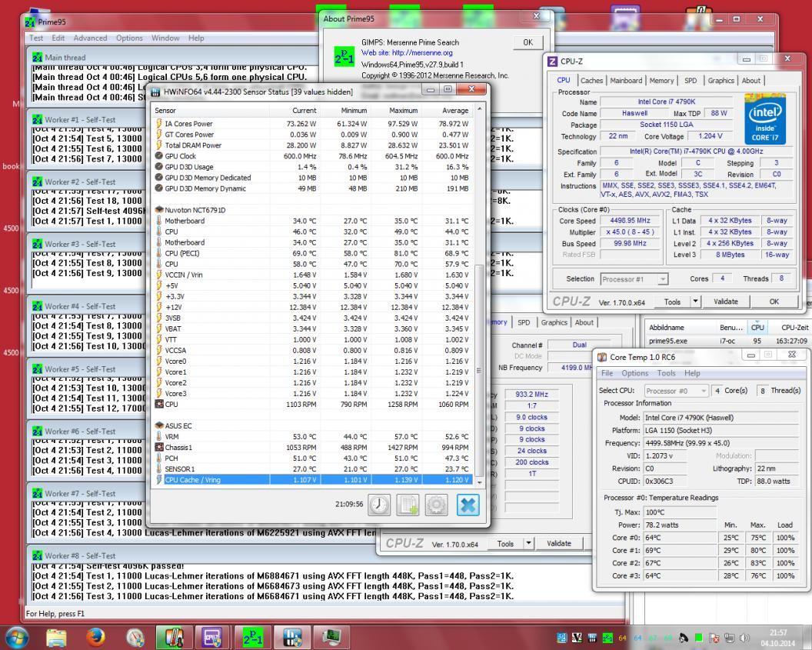Open the Prime95 Test menu
This screenshot has width=812, height=650.
point(35,38)
